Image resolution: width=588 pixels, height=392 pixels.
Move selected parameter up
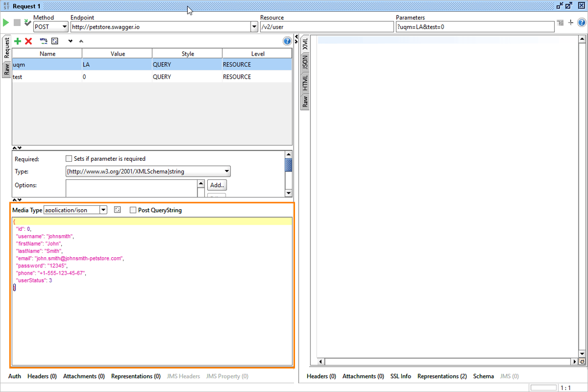pos(81,41)
